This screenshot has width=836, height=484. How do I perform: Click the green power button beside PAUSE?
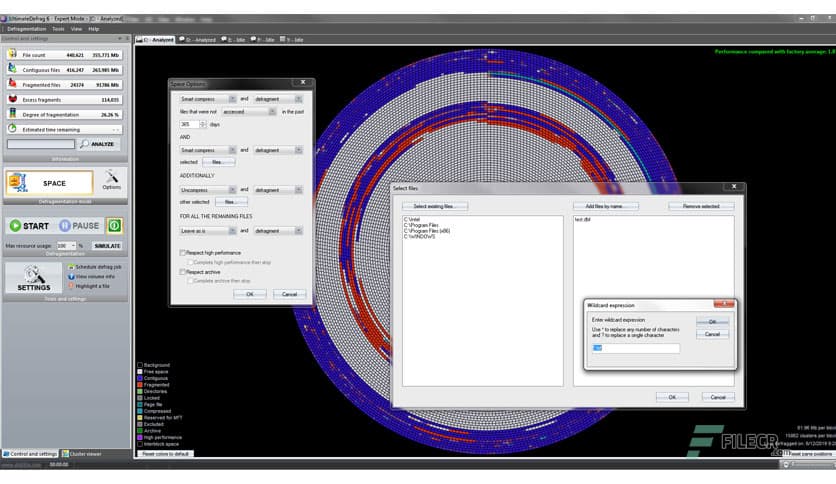pyautogui.click(x=114, y=226)
